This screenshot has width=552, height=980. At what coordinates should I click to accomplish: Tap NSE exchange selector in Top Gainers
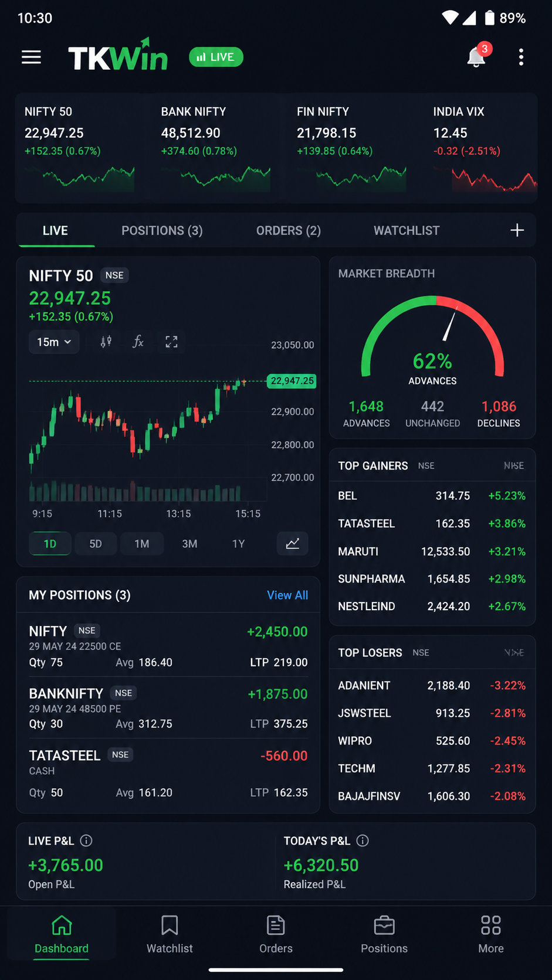426,466
